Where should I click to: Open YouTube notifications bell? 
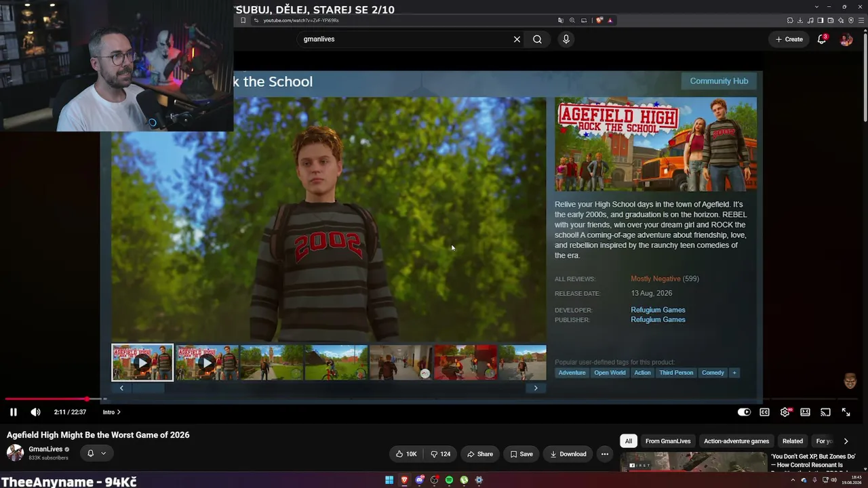[822, 39]
